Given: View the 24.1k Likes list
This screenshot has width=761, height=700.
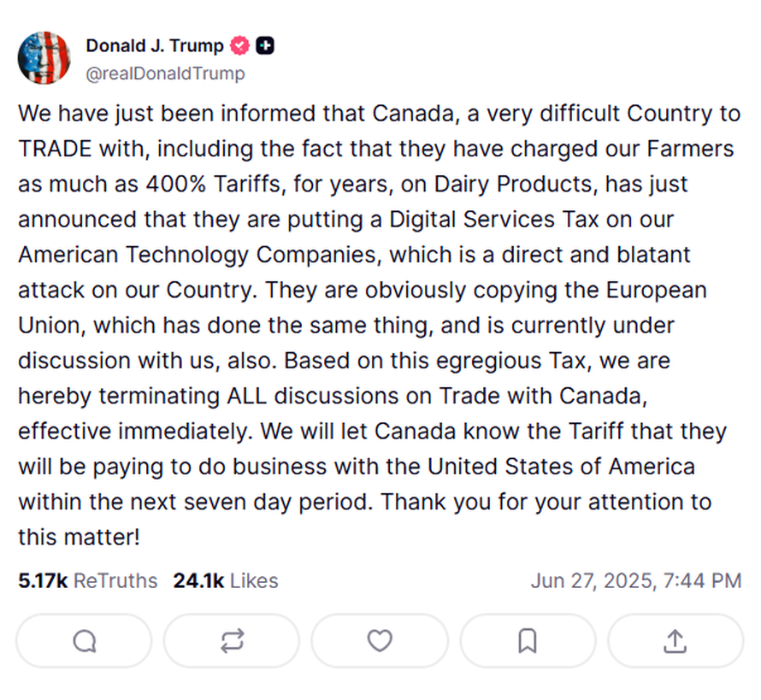Looking at the screenshot, I should coord(226,581).
